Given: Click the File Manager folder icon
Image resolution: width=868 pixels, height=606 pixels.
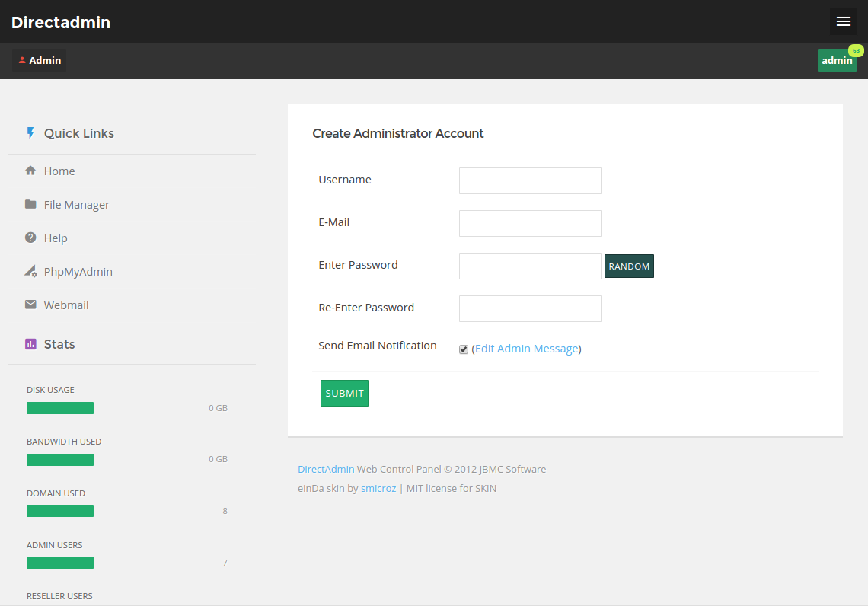Looking at the screenshot, I should click(x=30, y=204).
